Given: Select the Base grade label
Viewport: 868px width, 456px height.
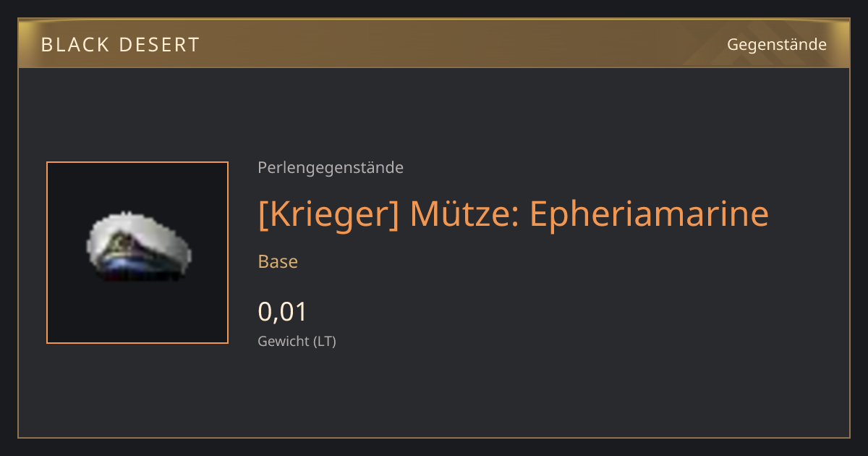Looking at the screenshot, I should tap(278, 262).
